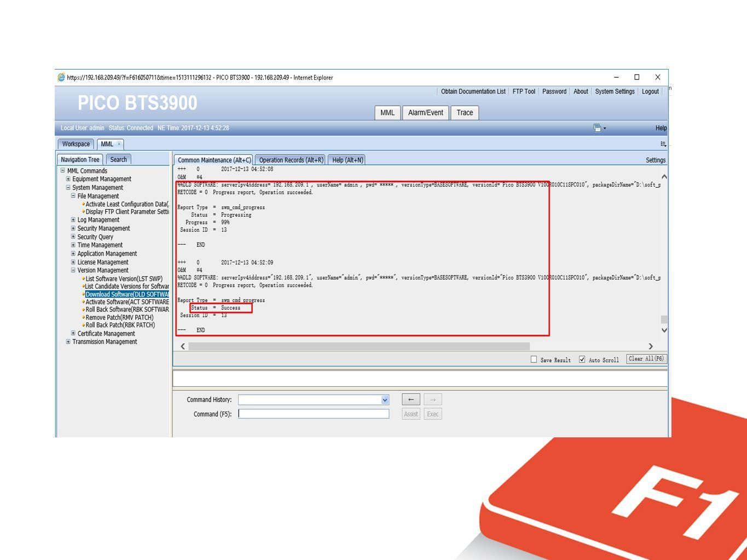Click the next command right-arrow button
Viewport: 747px width, 560px height.
433,400
